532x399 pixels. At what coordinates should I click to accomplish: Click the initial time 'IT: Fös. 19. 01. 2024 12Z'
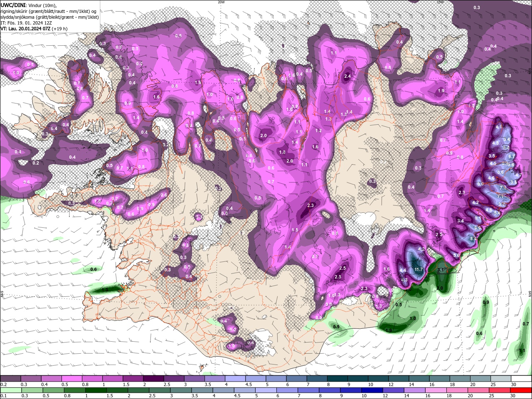tap(26, 23)
